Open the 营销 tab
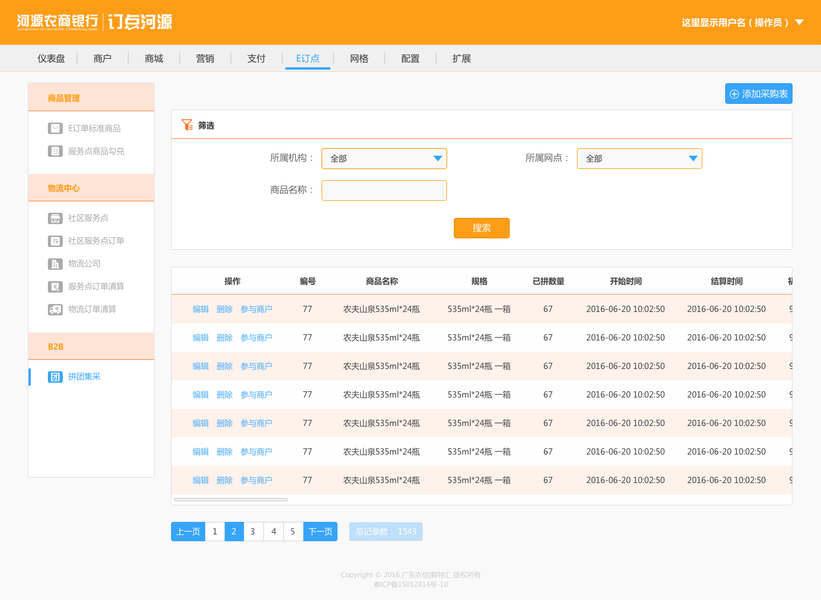821x600 pixels. click(205, 59)
